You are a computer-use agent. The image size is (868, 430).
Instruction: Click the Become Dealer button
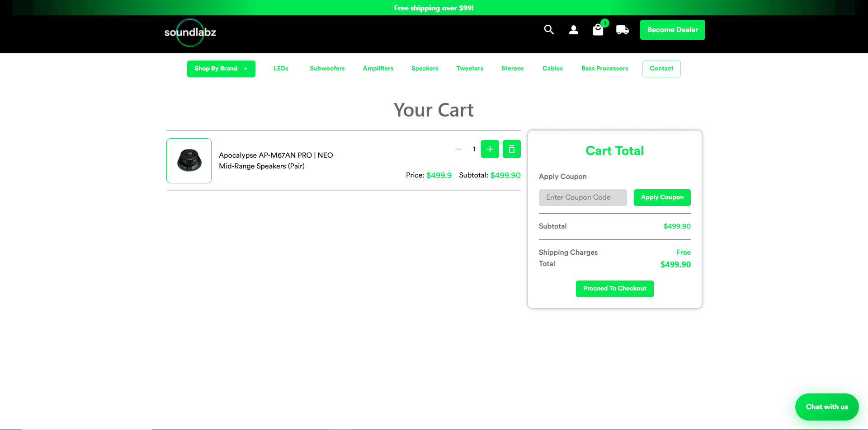pyautogui.click(x=673, y=30)
